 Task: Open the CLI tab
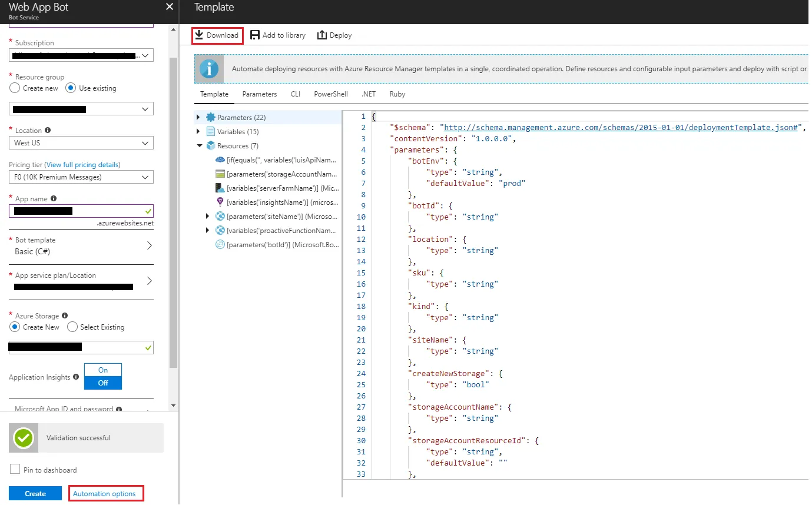tap(296, 94)
